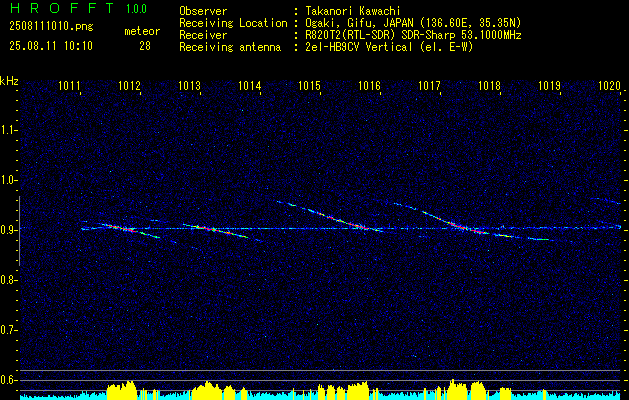The height and width of the screenshot is (400, 629).
Task: Click the observer name Takanori Kawachi
Action: 353,11
